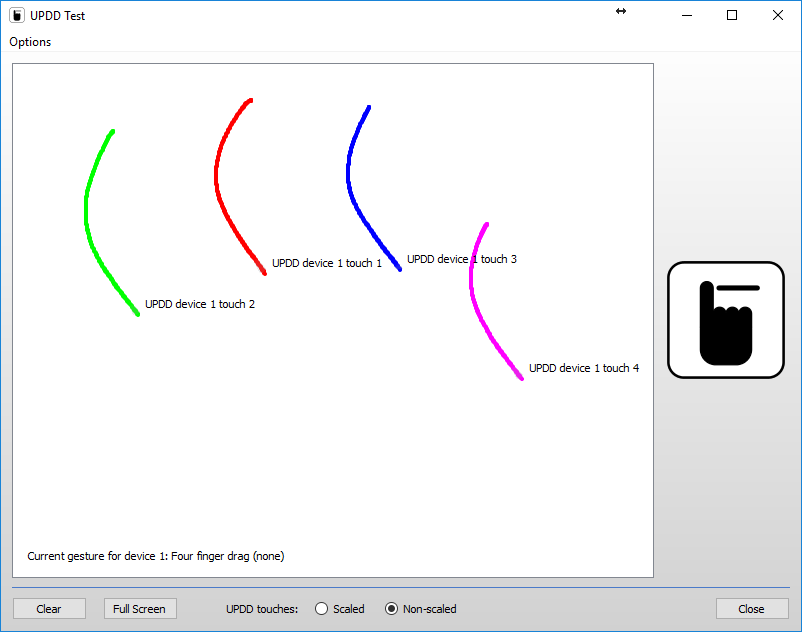Open the Options menu
Viewport: 802px width, 632px height.
tap(30, 42)
